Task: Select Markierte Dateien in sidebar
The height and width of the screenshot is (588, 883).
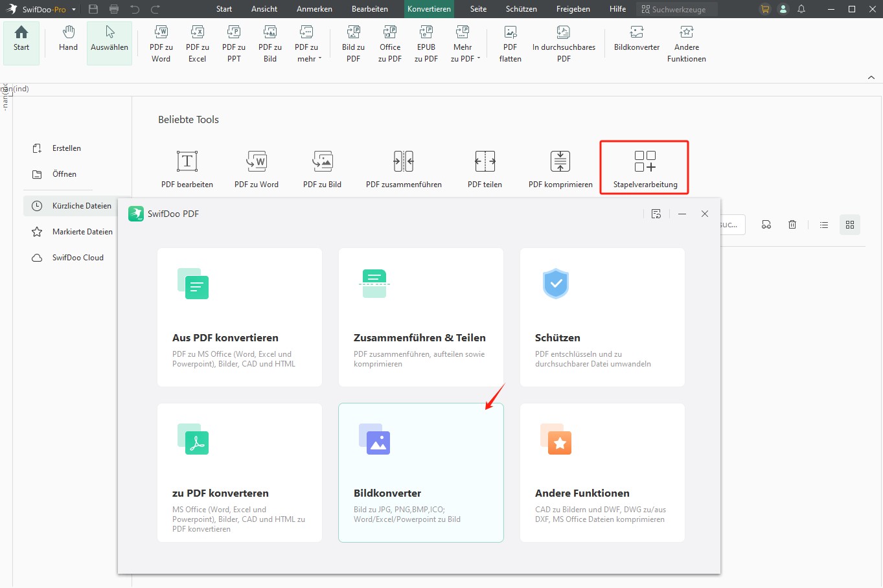Action: click(73, 232)
